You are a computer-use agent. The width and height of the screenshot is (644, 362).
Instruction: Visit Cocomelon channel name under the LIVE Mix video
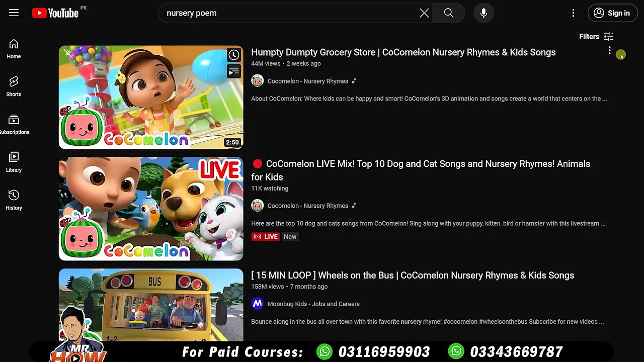tap(308, 206)
